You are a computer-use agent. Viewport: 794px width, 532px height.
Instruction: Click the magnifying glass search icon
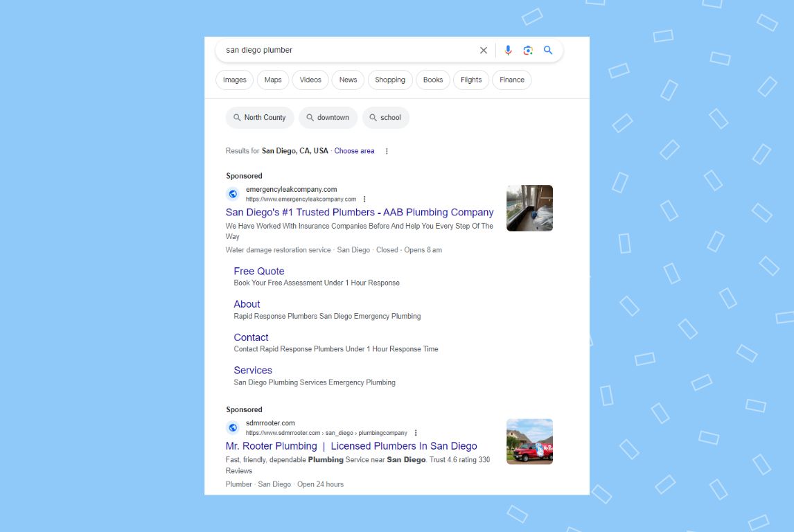click(547, 50)
